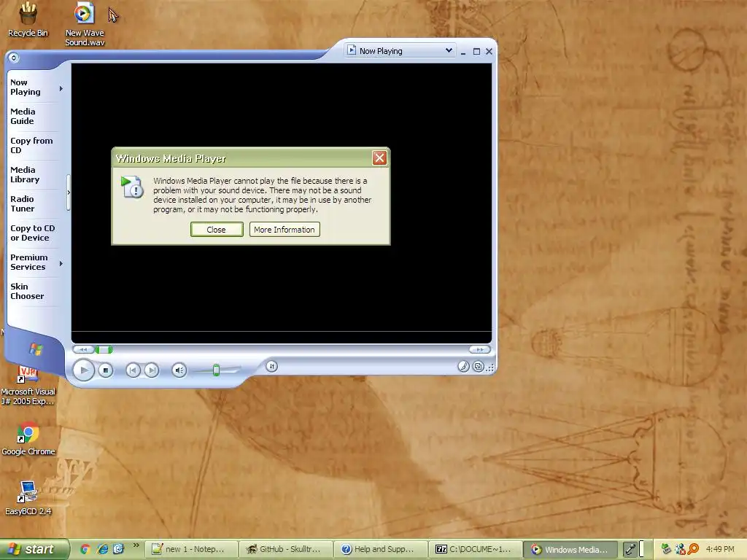The height and width of the screenshot is (560, 747).
Task: Switch to Help and Support taskbar button
Action: coord(380,550)
